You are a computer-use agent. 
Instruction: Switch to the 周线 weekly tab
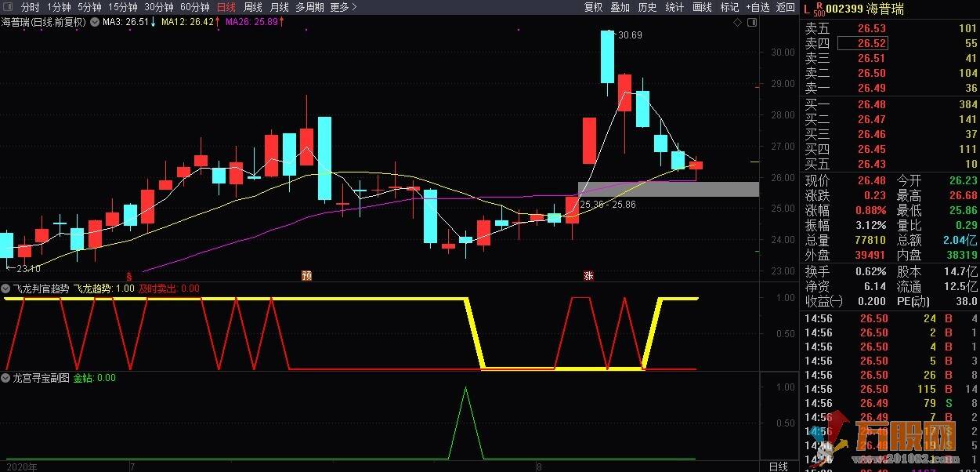(x=252, y=7)
